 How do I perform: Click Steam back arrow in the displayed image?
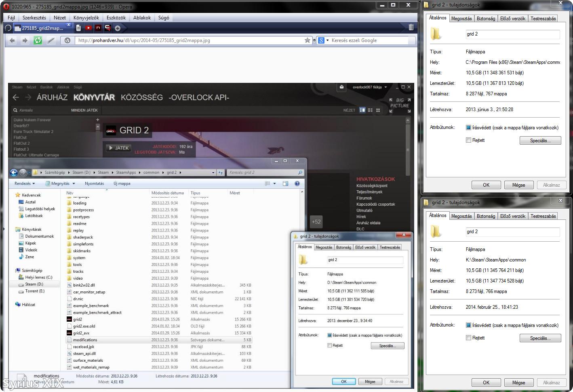click(16, 97)
